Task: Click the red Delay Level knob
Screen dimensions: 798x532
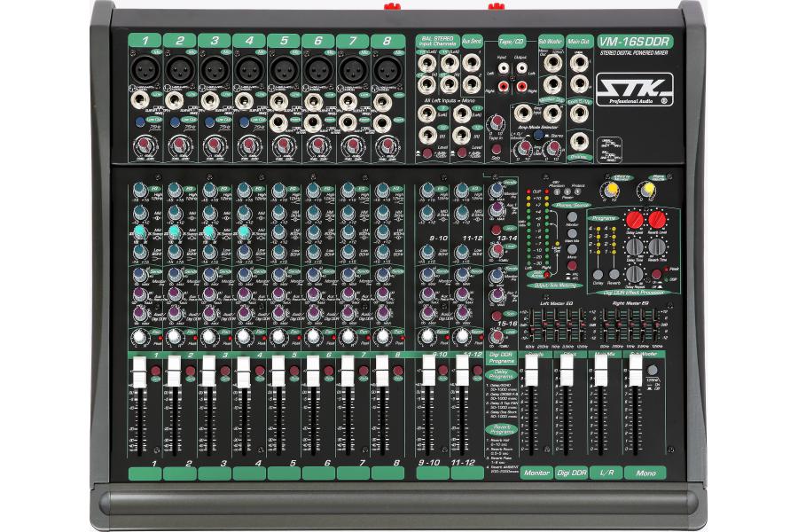Action: coord(634,219)
